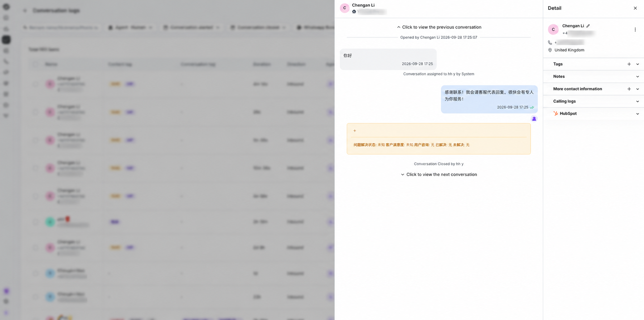Expand the Notes section

pos(593,76)
